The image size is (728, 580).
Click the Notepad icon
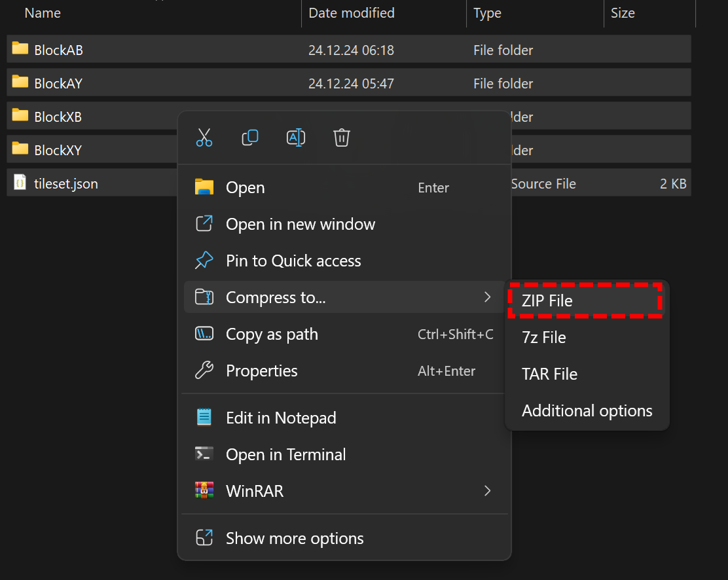204,417
